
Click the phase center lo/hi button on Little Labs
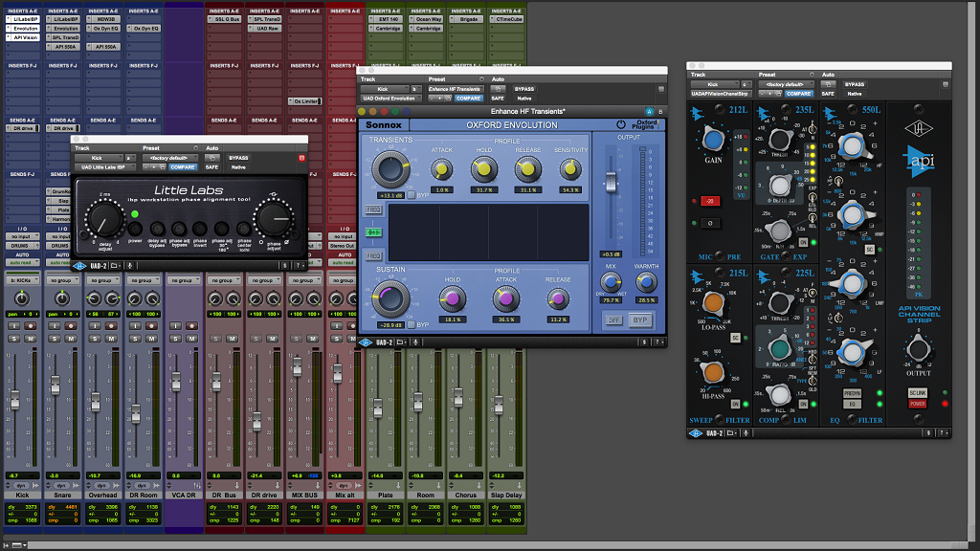pos(242,229)
